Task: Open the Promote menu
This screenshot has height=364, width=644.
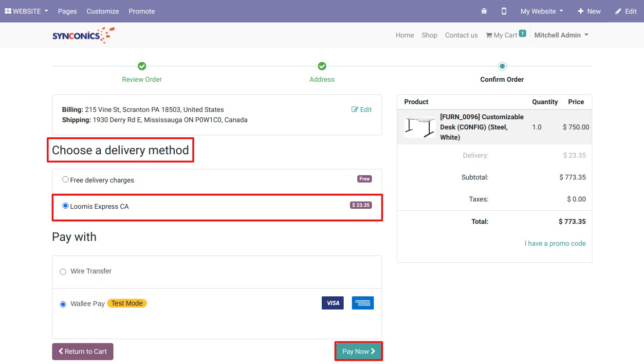Action: click(x=142, y=11)
